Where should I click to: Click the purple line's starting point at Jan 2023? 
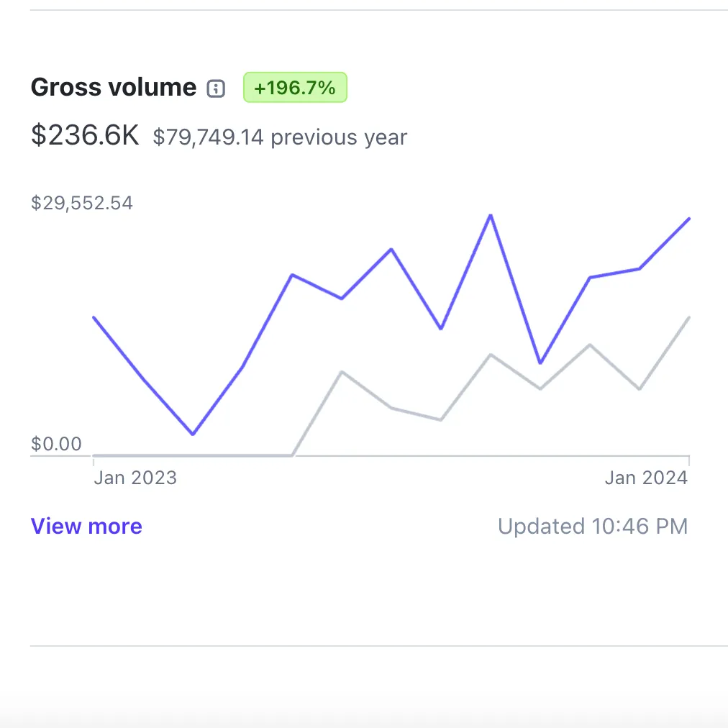click(x=94, y=317)
